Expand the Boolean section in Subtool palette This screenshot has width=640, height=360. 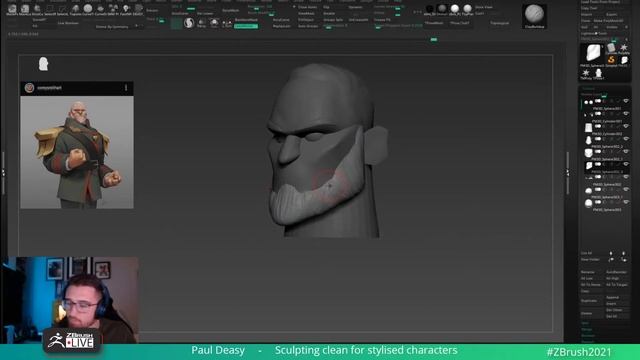point(588,336)
